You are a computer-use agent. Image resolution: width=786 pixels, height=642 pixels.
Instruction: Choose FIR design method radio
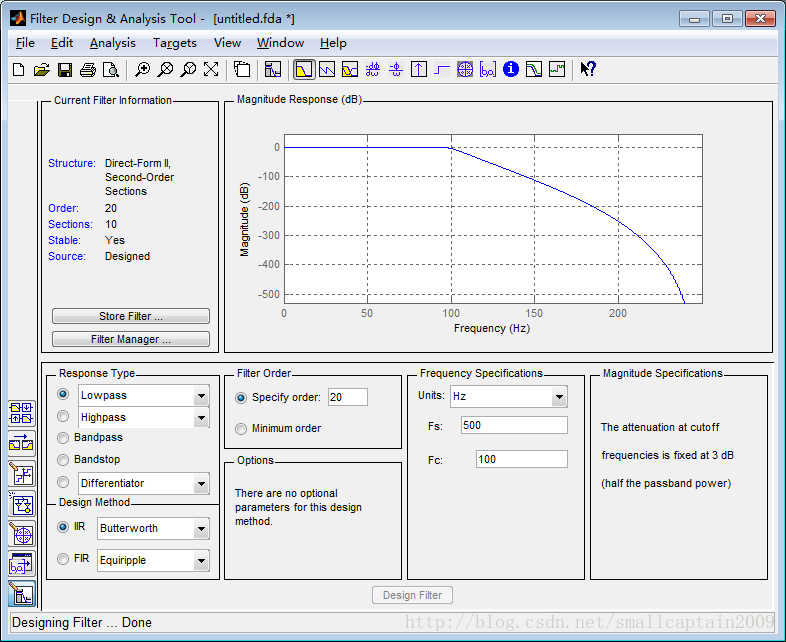pos(63,559)
